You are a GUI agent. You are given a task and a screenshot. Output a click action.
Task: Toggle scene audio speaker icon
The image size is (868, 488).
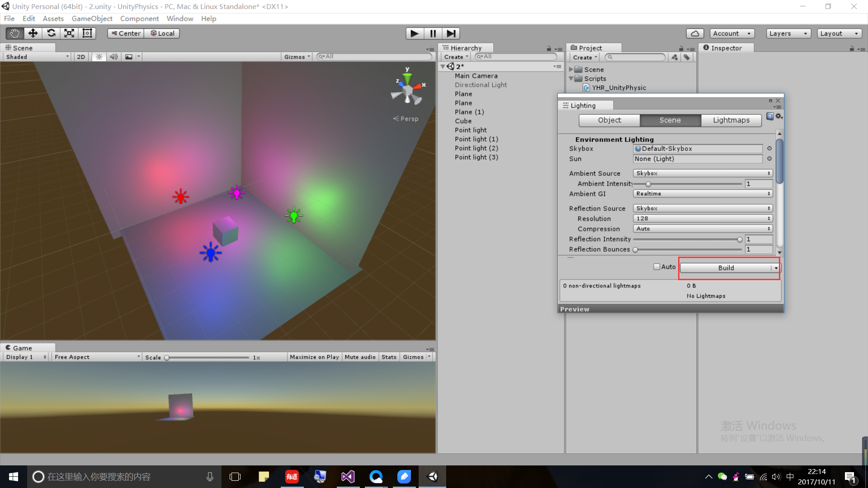click(113, 57)
